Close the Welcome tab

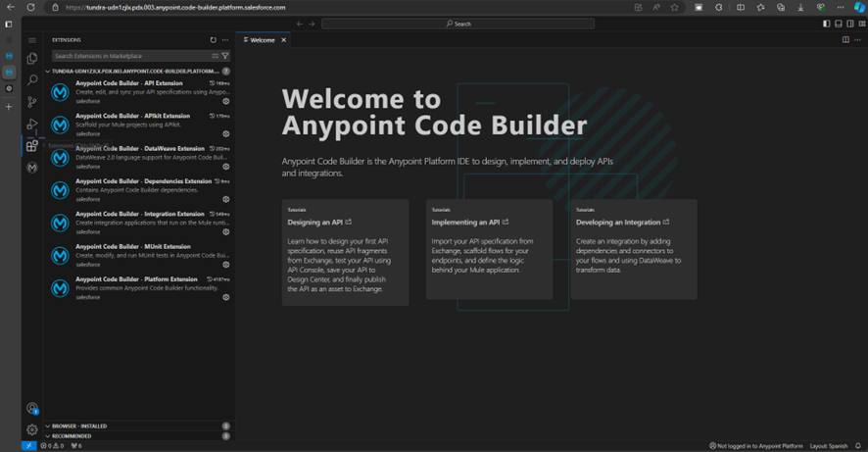[x=284, y=40]
